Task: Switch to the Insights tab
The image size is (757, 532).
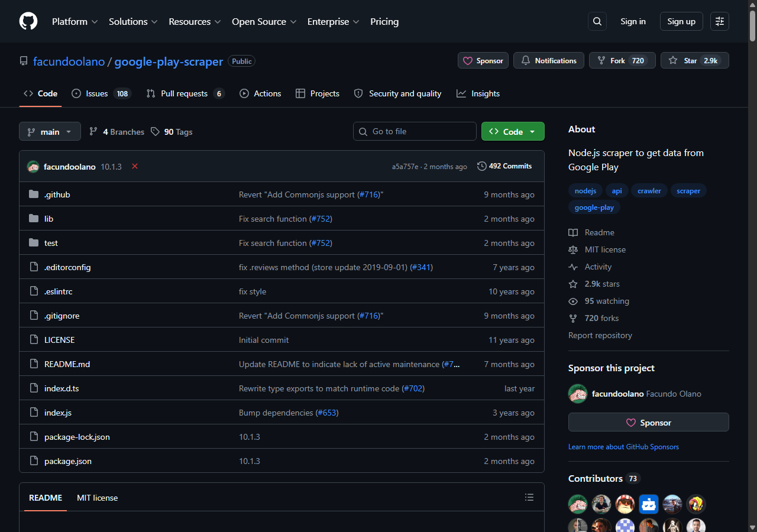Action: tap(478, 93)
